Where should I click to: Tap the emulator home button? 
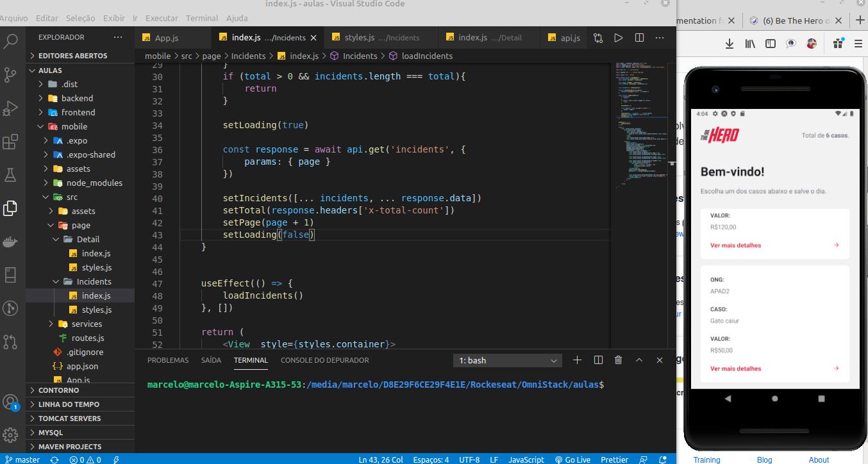tap(774, 398)
